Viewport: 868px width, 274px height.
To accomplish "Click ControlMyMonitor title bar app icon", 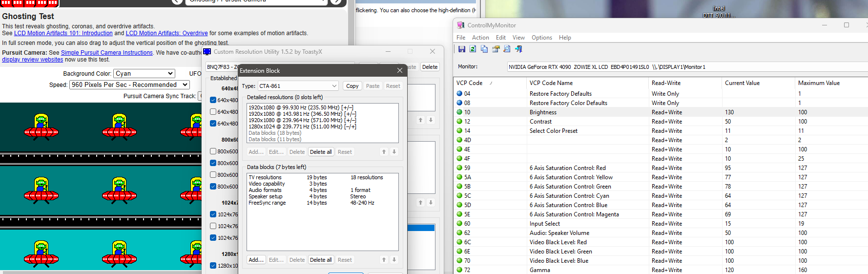I will tap(460, 25).
